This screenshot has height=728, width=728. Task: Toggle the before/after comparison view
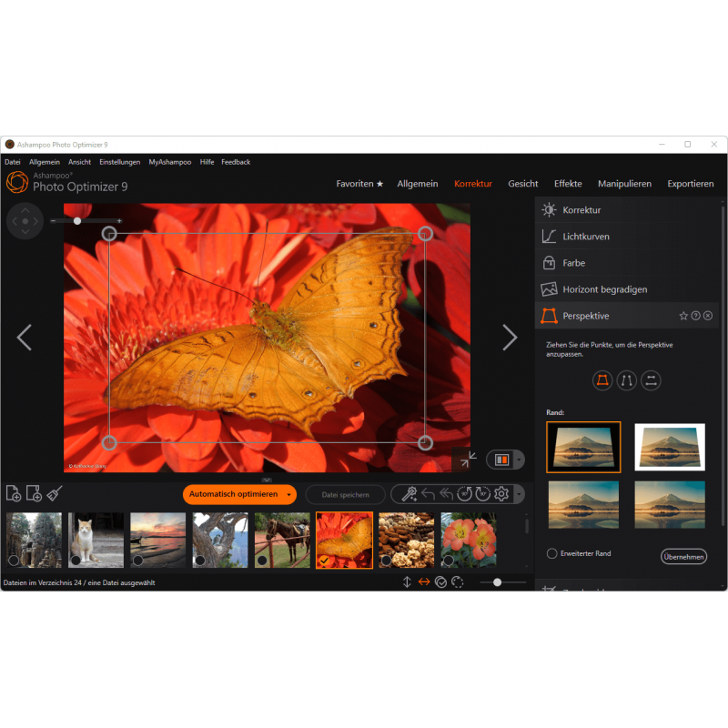click(x=500, y=460)
